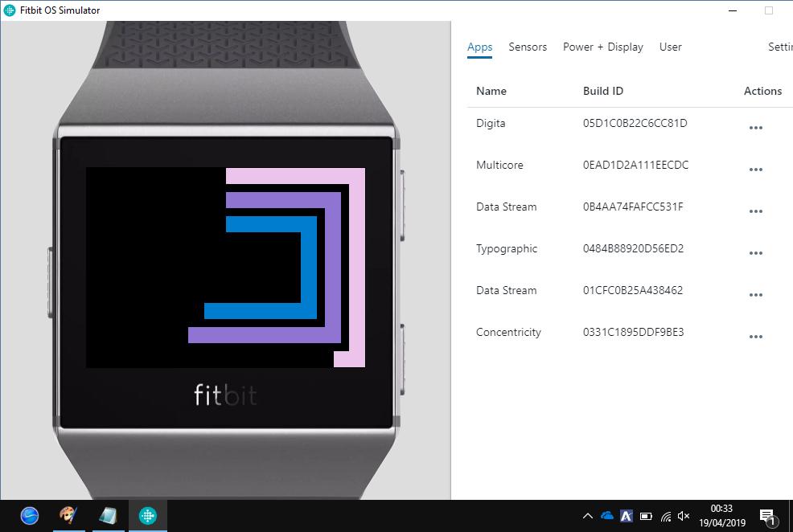Show hidden system tray icons

pos(588,516)
